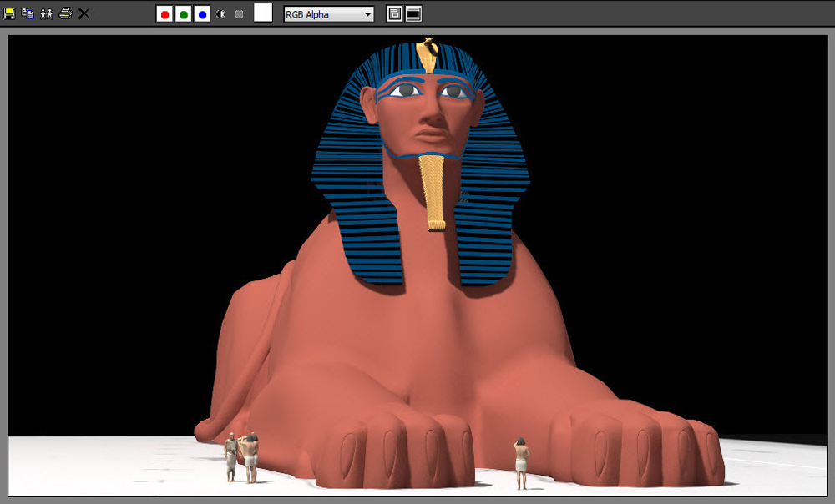The image size is (835, 504).
Task: Save the rendered image using the disk icon
Action: [x=9, y=14]
